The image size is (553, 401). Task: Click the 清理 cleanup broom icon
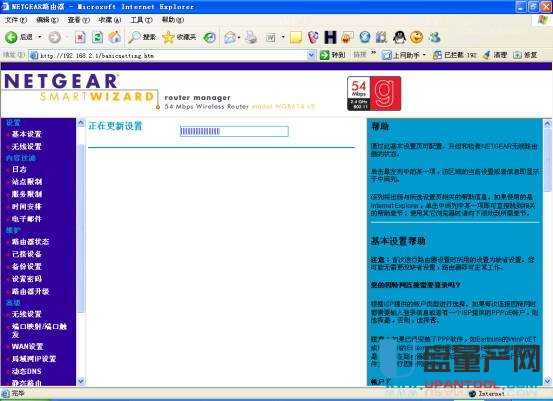click(x=487, y=55)
